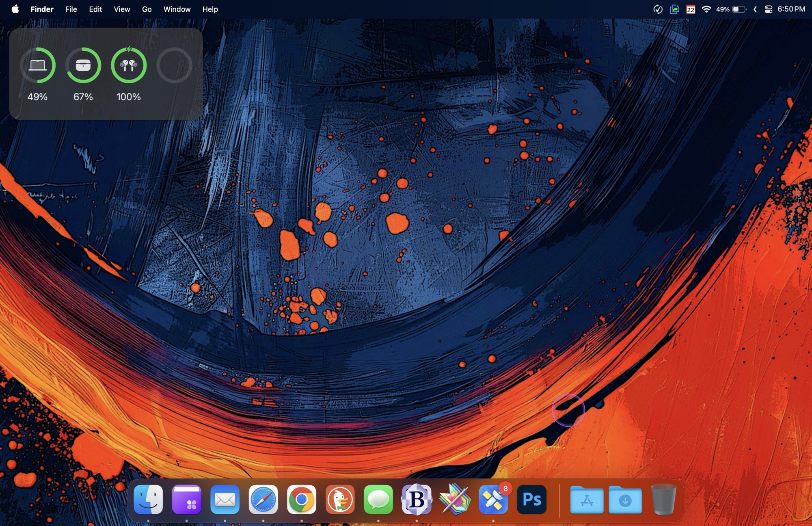Expand hidden menu bar items chevron
This screenshot has width=812, height=526.
pos(755,9)
